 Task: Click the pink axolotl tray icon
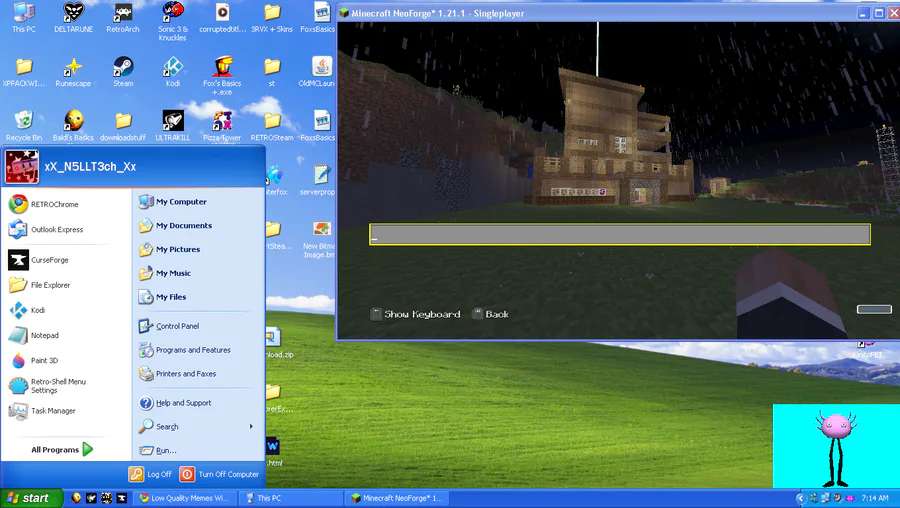click(850, 498)
